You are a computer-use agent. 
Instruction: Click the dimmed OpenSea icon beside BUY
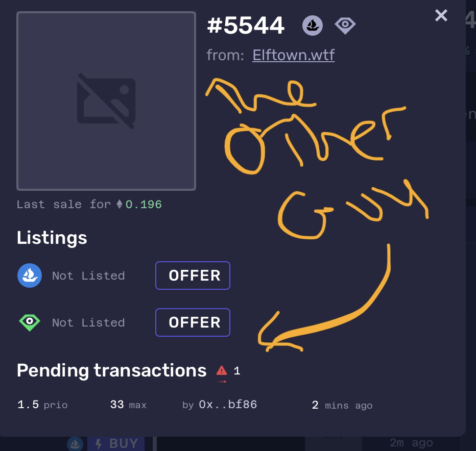point(75,444)
